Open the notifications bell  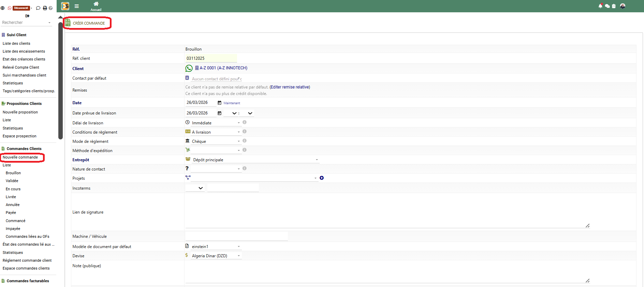pyautogui.click(x=600, y=6)
